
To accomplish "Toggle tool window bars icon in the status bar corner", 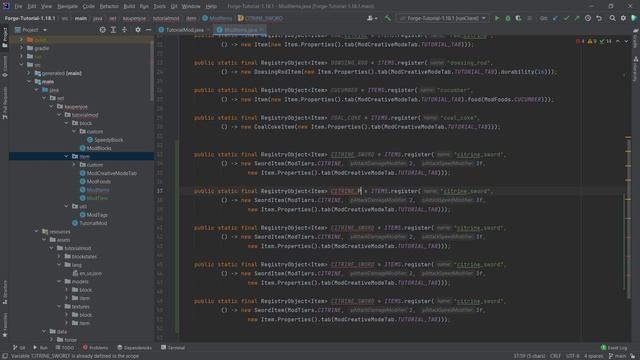I will pyautogui.click(x=5, y=356).
